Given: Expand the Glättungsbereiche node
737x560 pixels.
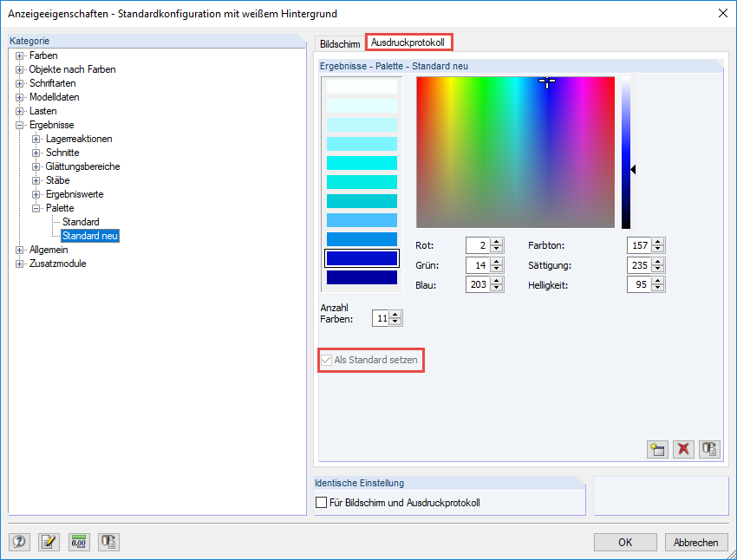Looking at the screenshot, I should tap(36, 166).
